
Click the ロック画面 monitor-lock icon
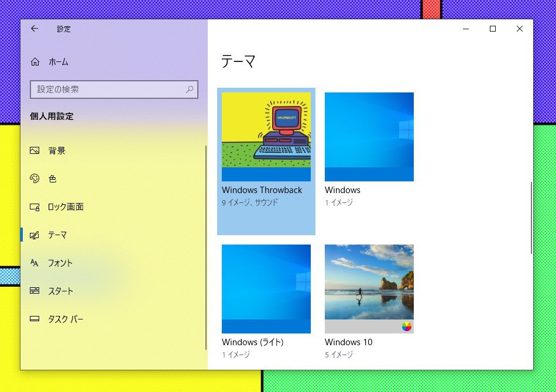(35, 207)
